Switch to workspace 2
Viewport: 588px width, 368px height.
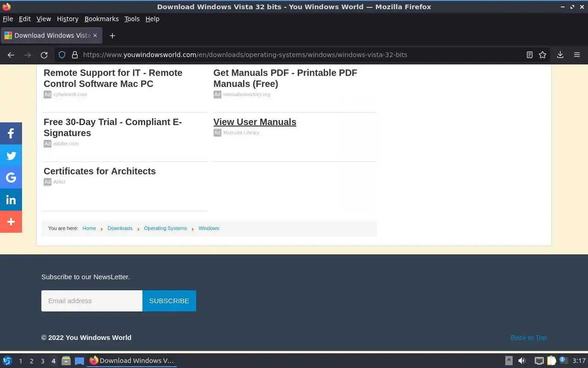click(31, 361)
